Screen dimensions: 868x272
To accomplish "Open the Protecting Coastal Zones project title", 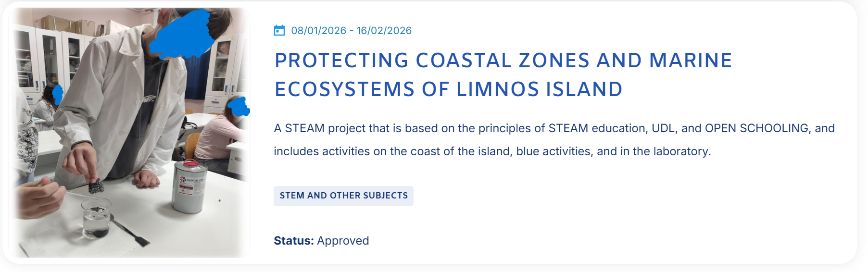I will pos(503,61).
